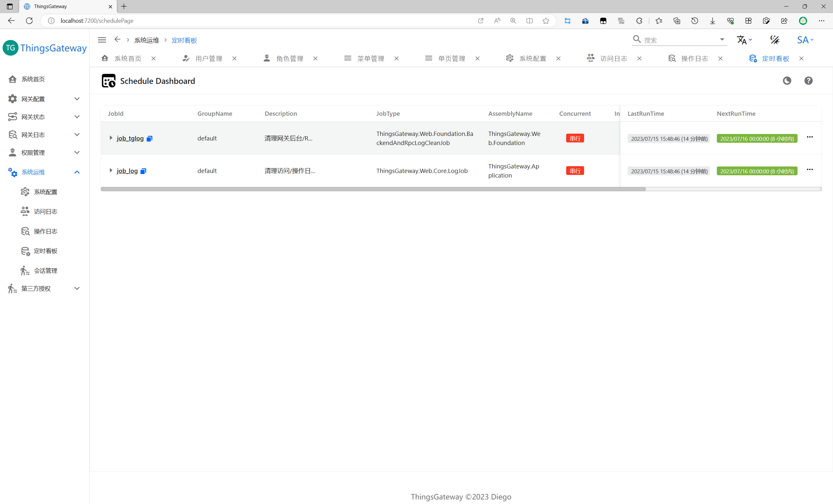Click the copy icon next to job_tglog
This screenshot has width=833, height=504.
149,139
